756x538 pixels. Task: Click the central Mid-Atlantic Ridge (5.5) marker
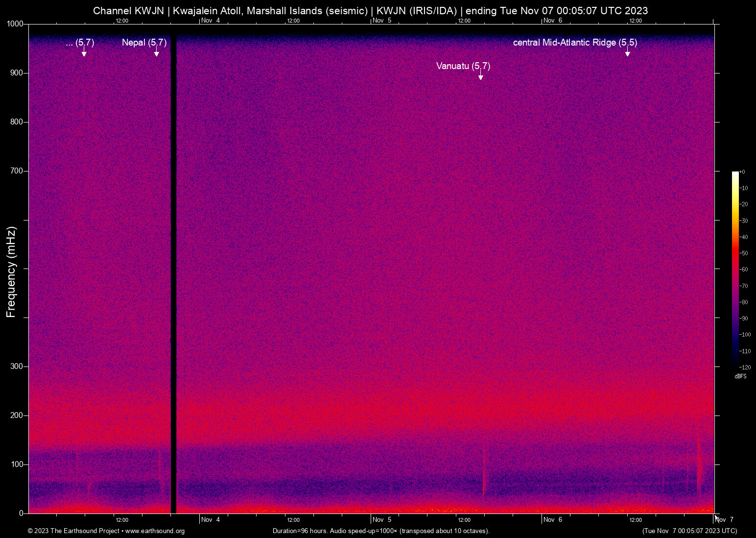[575, 43]
